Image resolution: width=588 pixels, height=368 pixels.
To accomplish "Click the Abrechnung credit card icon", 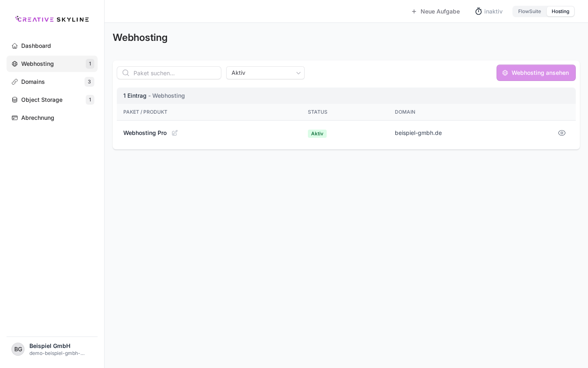I will [x=15, y=118].
